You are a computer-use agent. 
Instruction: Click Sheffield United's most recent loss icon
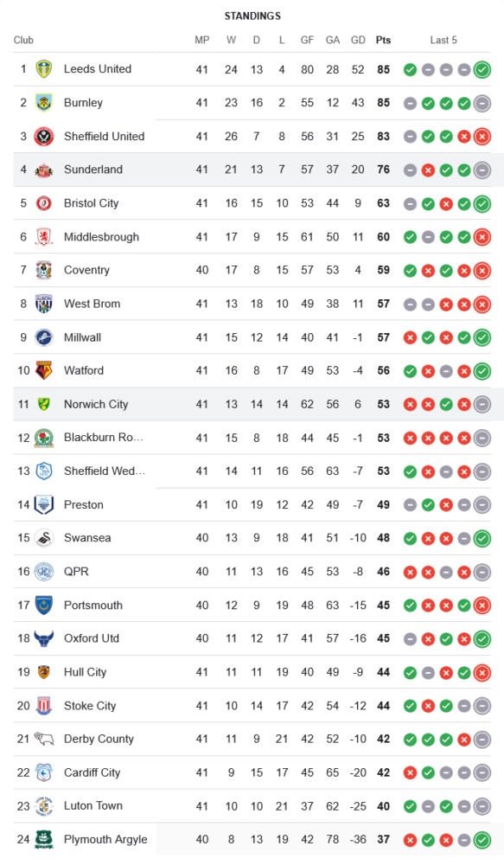(482, 137)
